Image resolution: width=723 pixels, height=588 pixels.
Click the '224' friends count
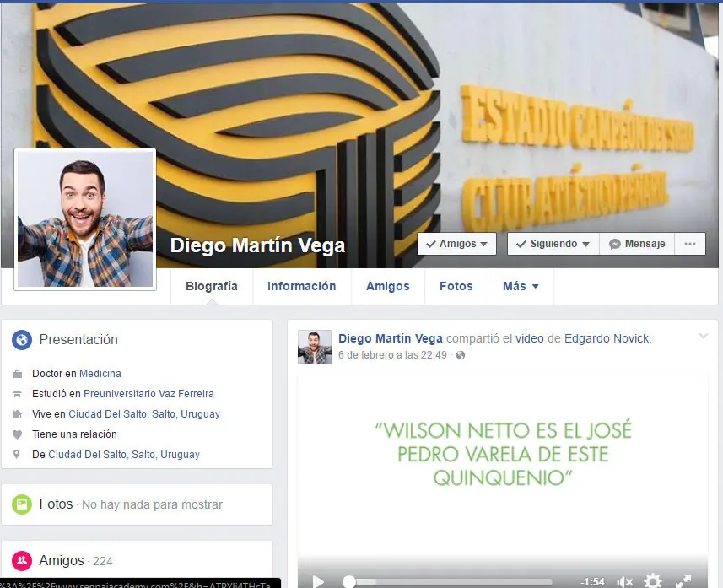click(102, 561)
